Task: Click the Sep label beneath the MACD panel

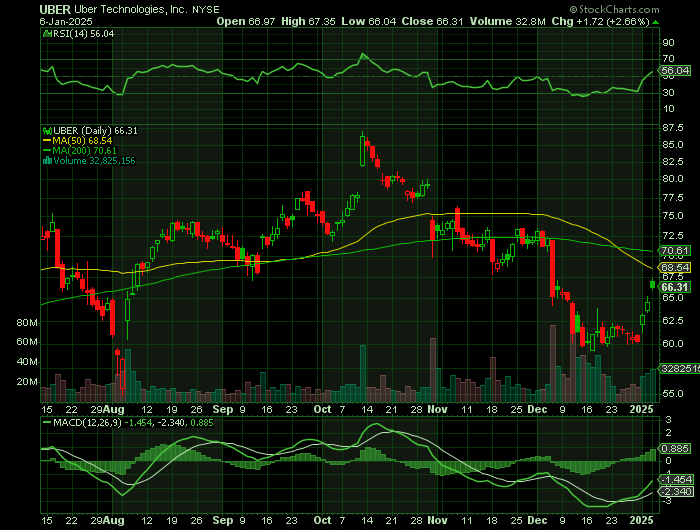Action: pos(222,520)
